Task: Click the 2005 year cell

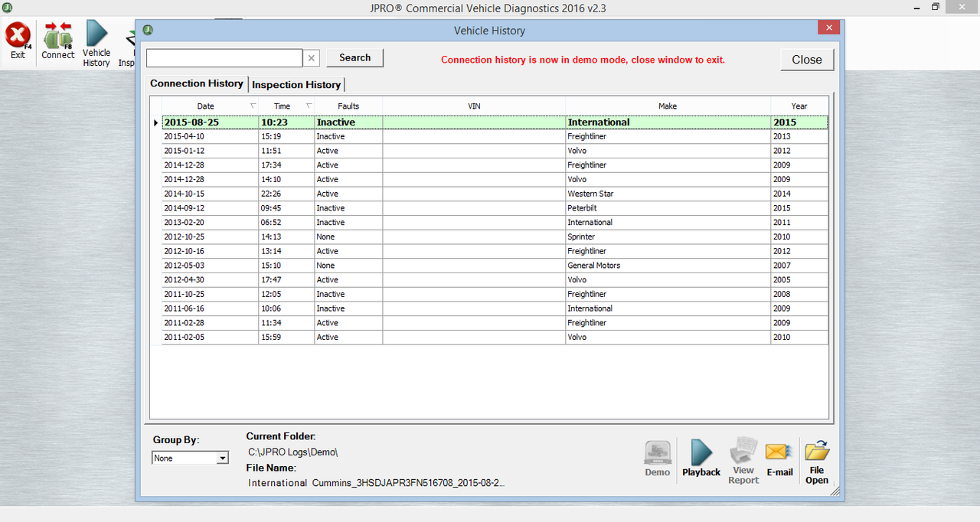Action: coord(799,279)
